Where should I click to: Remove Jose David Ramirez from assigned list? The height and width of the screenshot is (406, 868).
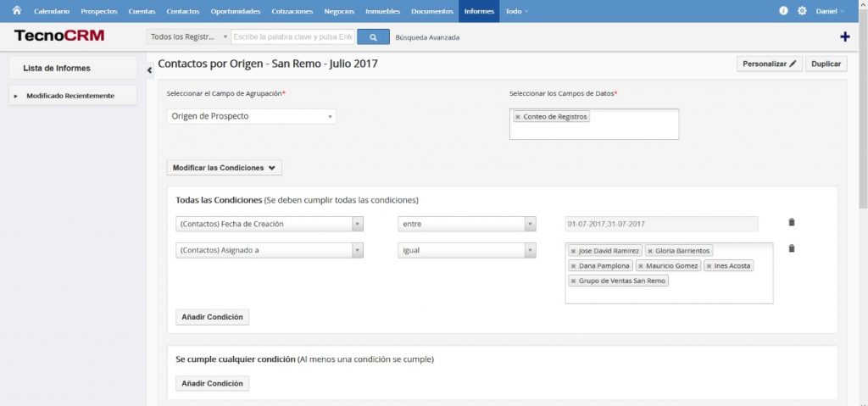point(574,252)
